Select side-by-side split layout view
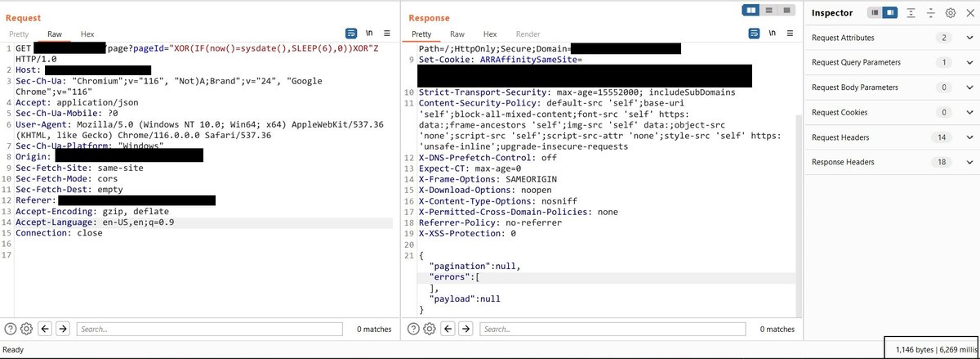Image resolution: width=980 pixels, height=359 pixels. click(751, 10)
